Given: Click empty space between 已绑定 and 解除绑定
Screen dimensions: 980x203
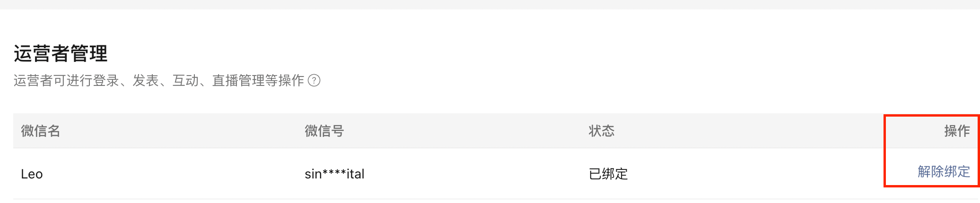Looking at the screenshot, I should tap(771, 174).
